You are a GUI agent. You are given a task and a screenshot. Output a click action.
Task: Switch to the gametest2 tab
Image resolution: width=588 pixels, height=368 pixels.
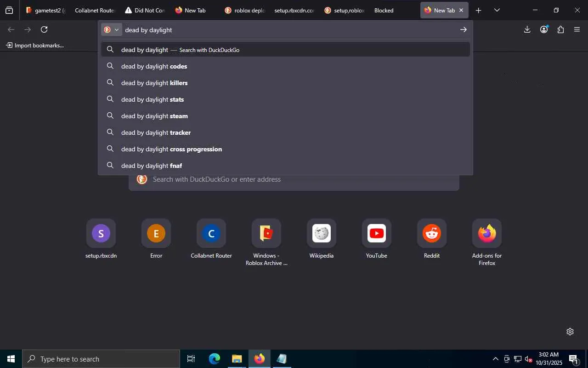[45, 10]
